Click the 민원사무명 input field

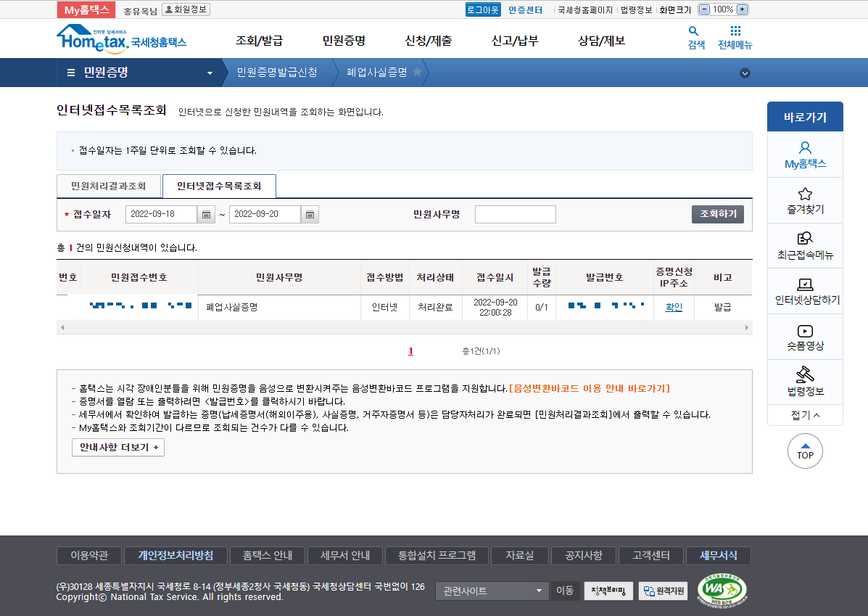(516, 214)
